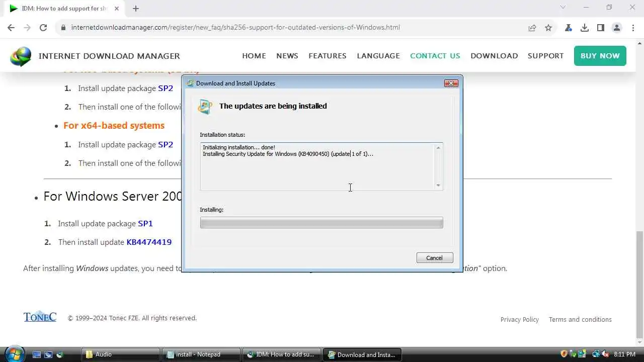The height and width of the screenshot is (362, 644).
Task: Open DOWNLOAD in site navigation
Action: coord(494,56)
